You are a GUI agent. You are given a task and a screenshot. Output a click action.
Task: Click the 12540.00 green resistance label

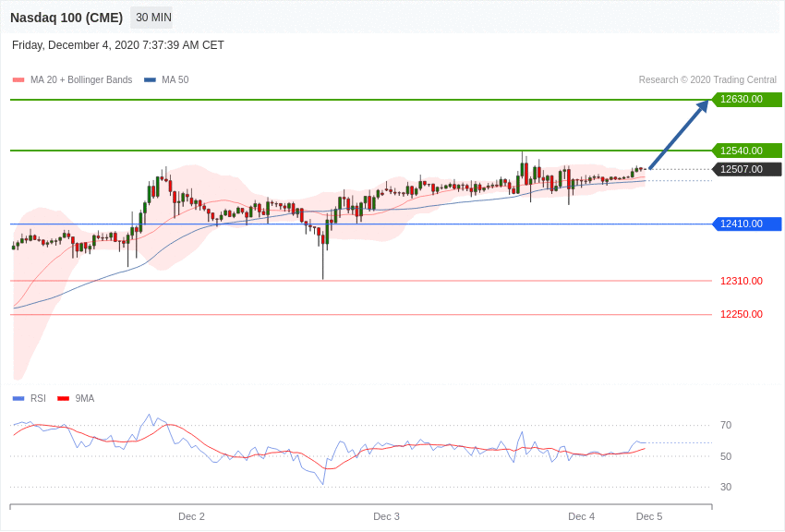pos(746,151)
